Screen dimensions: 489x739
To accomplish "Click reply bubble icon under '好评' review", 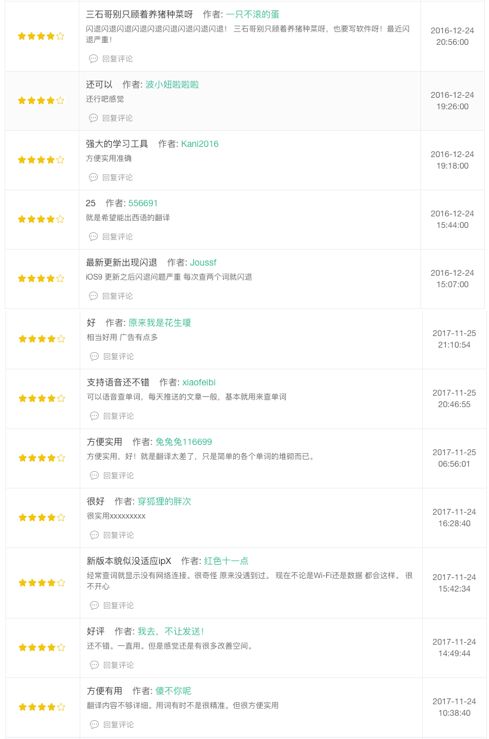I will coord(94,665).
